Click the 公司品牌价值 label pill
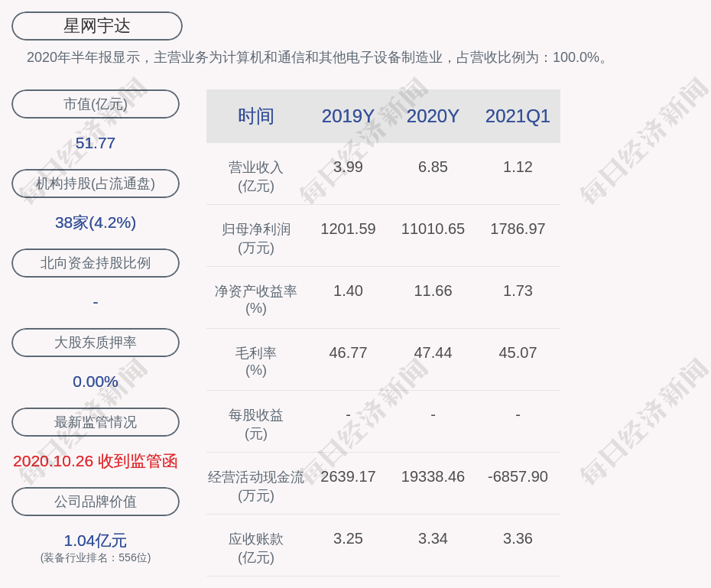 point(96,502)
